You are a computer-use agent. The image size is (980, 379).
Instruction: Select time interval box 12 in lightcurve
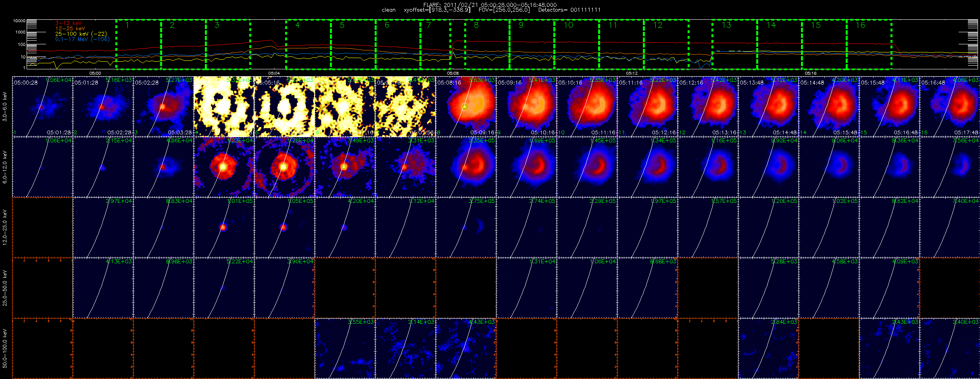pyautogui.click(x=666, y=44)
